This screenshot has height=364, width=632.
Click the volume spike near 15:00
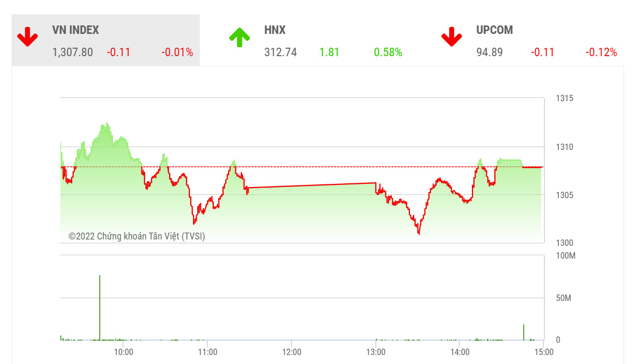pyautogui.click(x=524, y=332)
